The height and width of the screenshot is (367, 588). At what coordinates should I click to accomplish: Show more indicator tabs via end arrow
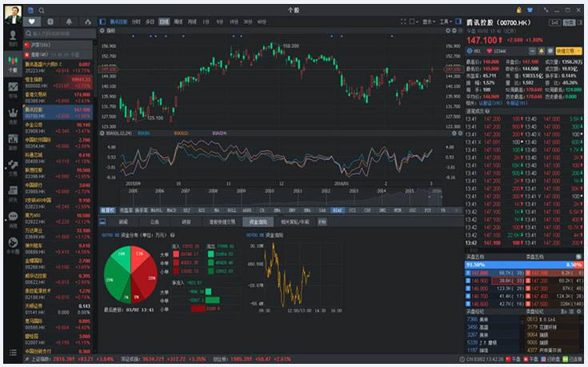point(456,210)
